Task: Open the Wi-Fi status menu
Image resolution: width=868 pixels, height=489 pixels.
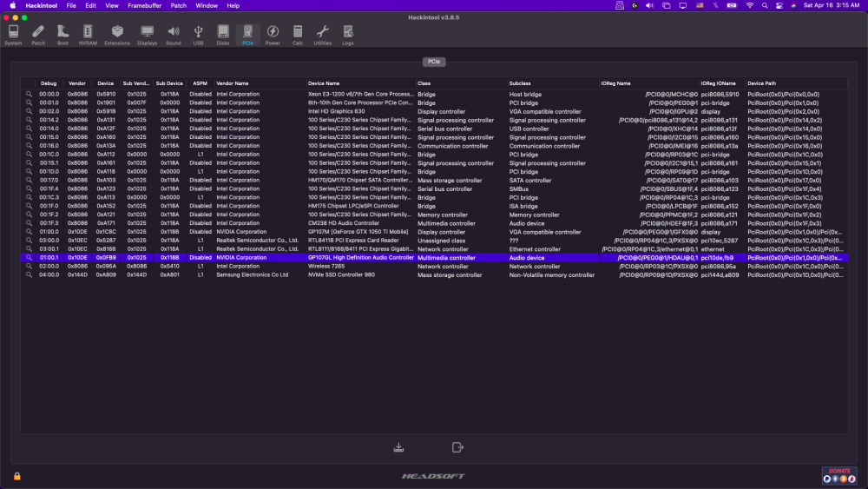Action: [x=750, y=5]
